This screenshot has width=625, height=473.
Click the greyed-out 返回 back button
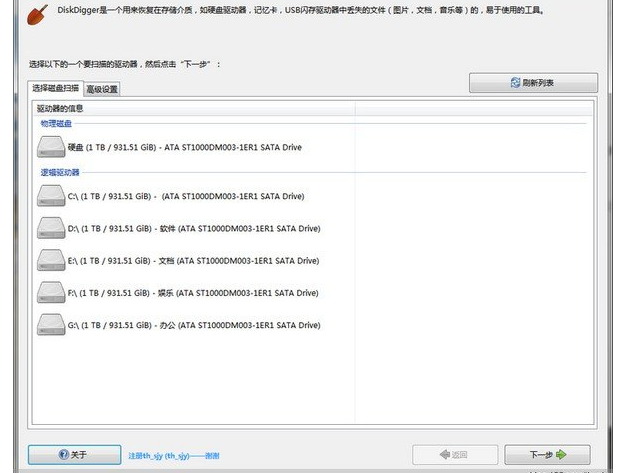pyautogui.click(x=455, y=455)
